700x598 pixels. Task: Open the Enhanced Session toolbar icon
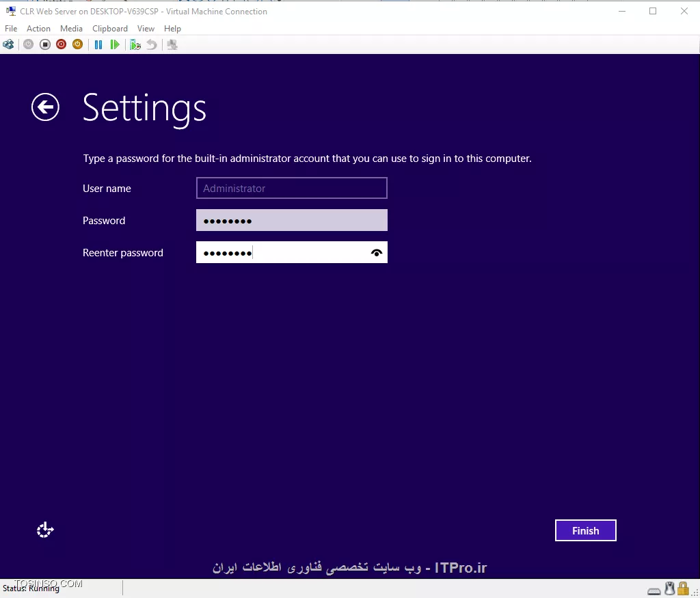pos(172,44)
